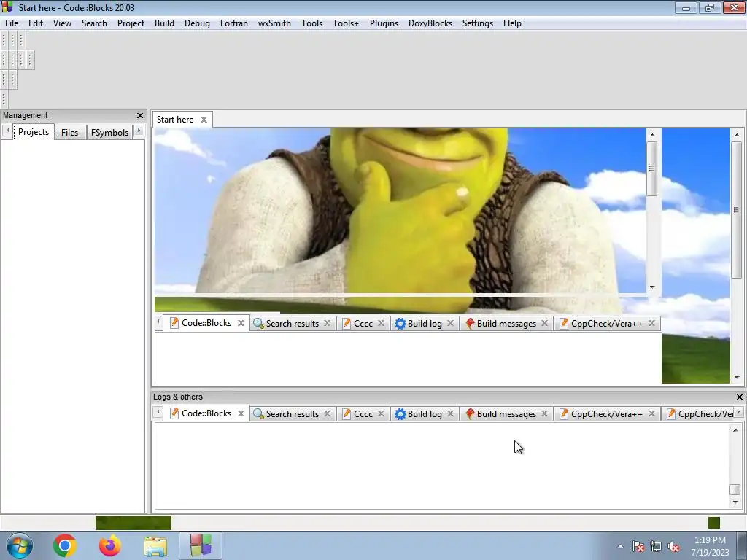The height and width of the screenshot is (560, 747).
Task: Open the File menu
Action: 12,23
